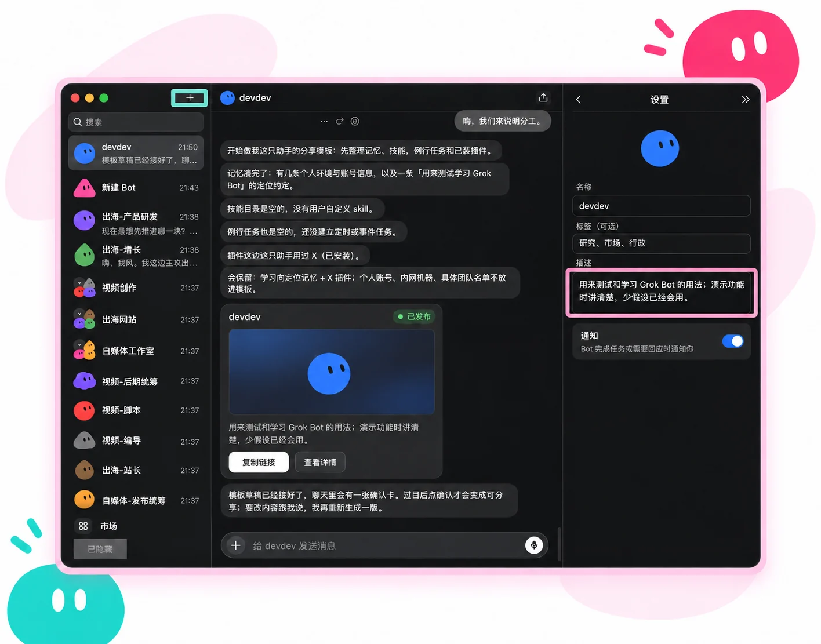Select the 视频-后期统筹 chat
The image size is (821, 644).
point(136,381)
